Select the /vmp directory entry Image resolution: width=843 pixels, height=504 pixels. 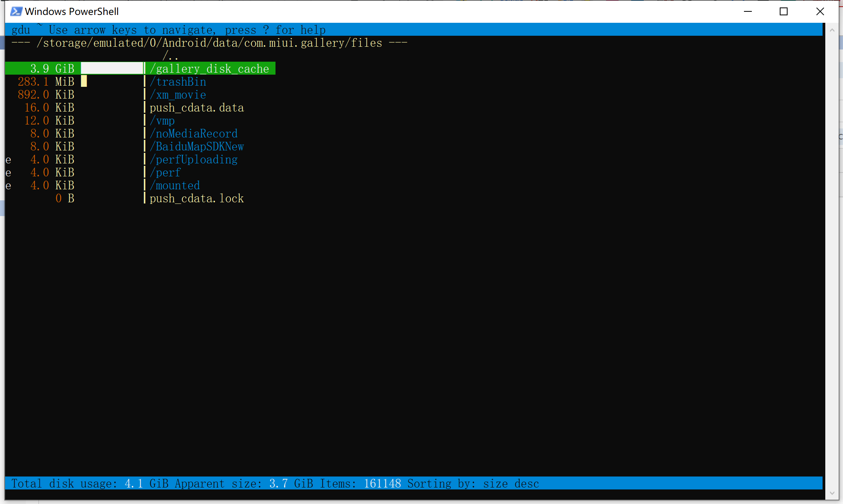tap(162, 121)
